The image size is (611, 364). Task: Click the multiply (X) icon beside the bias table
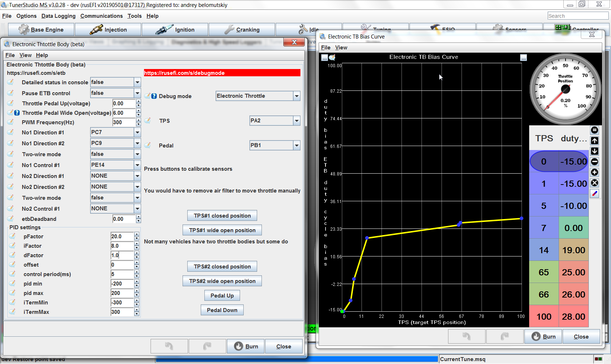[594, 183]
